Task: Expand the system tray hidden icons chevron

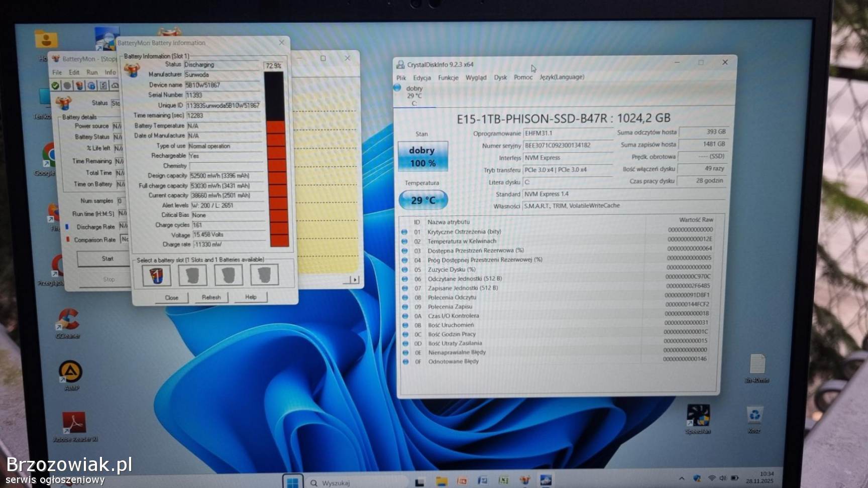Action: tap(681, 478)
